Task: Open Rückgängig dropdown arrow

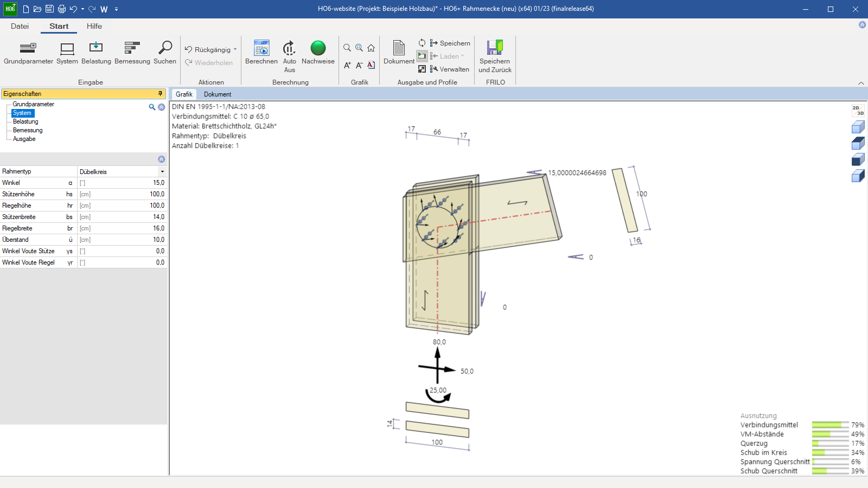Action: click(235, 49)
